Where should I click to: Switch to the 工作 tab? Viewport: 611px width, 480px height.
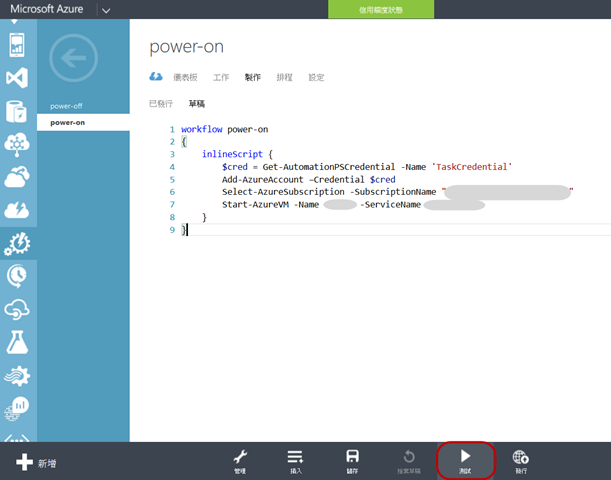(221, 77)
